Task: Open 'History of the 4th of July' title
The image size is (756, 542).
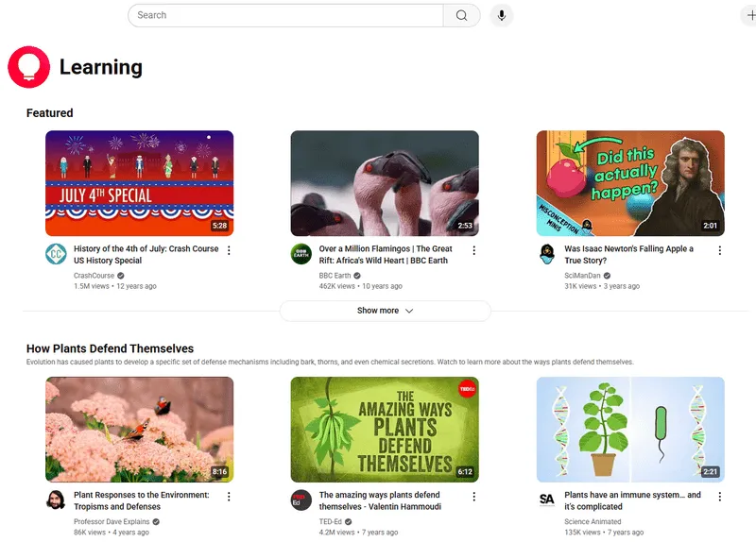Action: pyautogui.click(x=146, y=254)
